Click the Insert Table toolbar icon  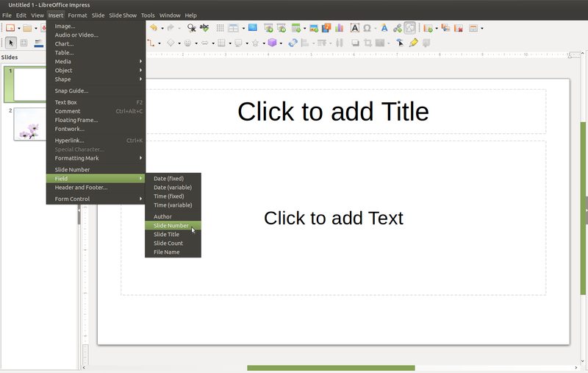pos(296,28)
